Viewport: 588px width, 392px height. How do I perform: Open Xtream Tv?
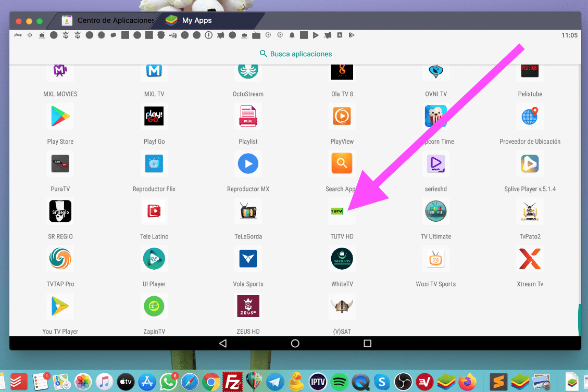click(530, 258)
